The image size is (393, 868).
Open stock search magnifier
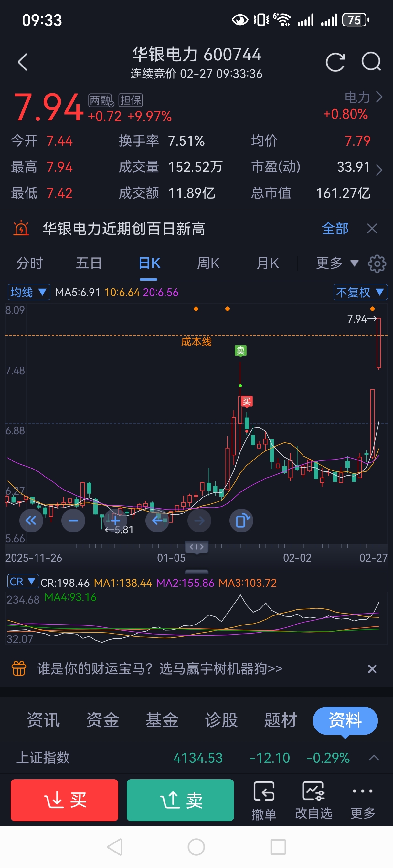[371, 62]
